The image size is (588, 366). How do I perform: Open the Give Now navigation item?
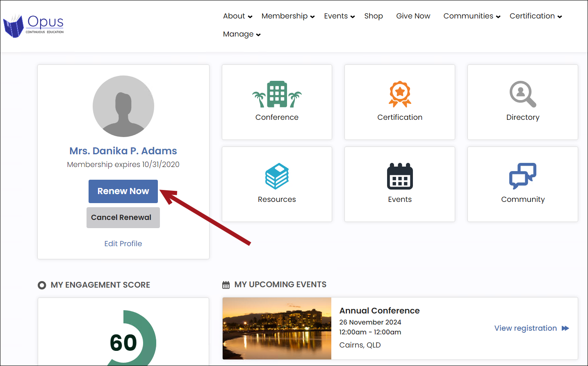(413, 16)
